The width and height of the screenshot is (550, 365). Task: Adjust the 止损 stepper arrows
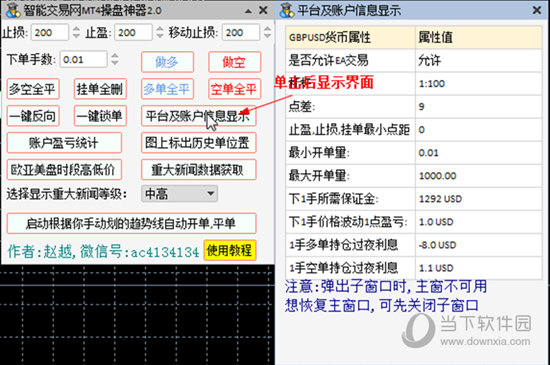point(76,33)
